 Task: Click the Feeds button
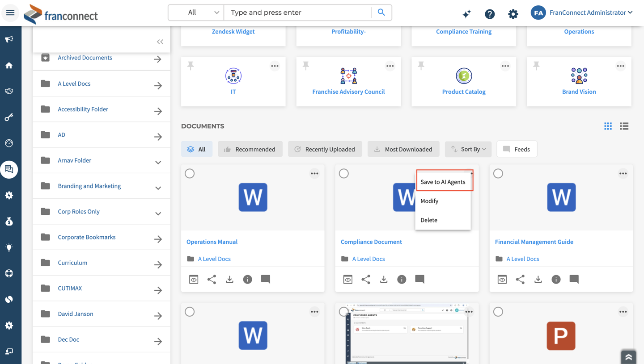pos(517,149)
